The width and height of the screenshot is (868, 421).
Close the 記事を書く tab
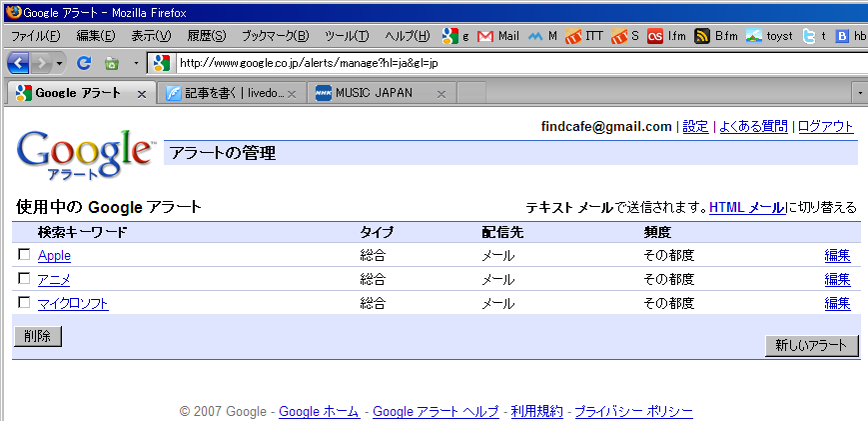294,94
